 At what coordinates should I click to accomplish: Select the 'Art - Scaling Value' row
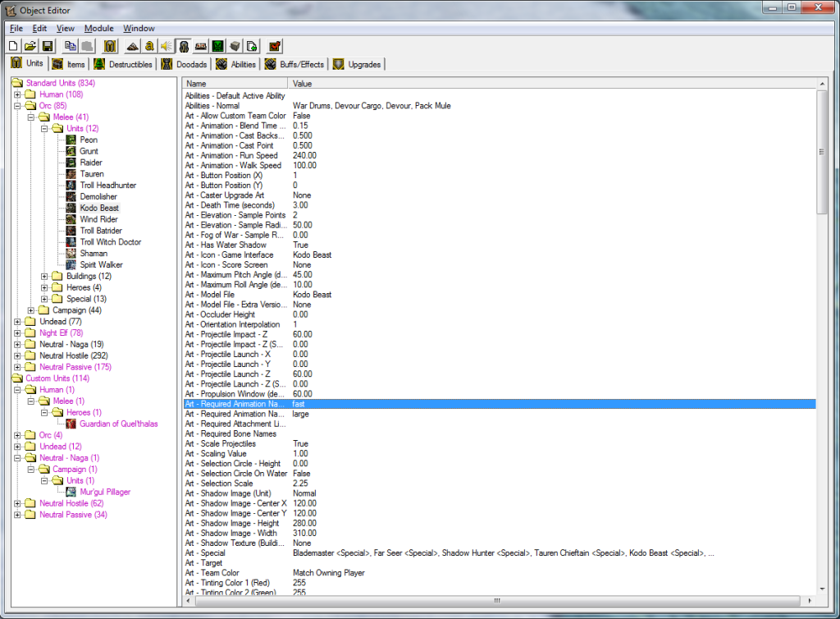500,453
